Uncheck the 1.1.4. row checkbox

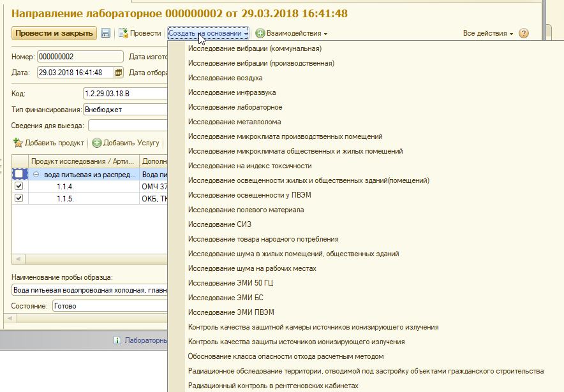pos(19,186)
